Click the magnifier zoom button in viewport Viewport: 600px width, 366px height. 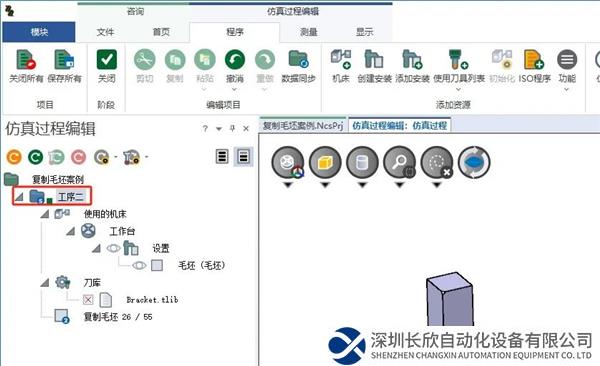pyautogui.click(x=399, y=163)
